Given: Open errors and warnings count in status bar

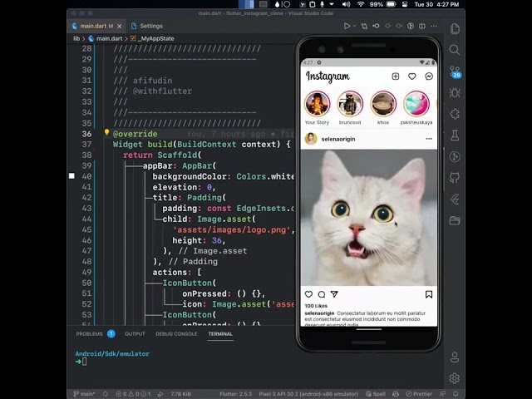Looking at the screenshot, I should click(133, 394).
